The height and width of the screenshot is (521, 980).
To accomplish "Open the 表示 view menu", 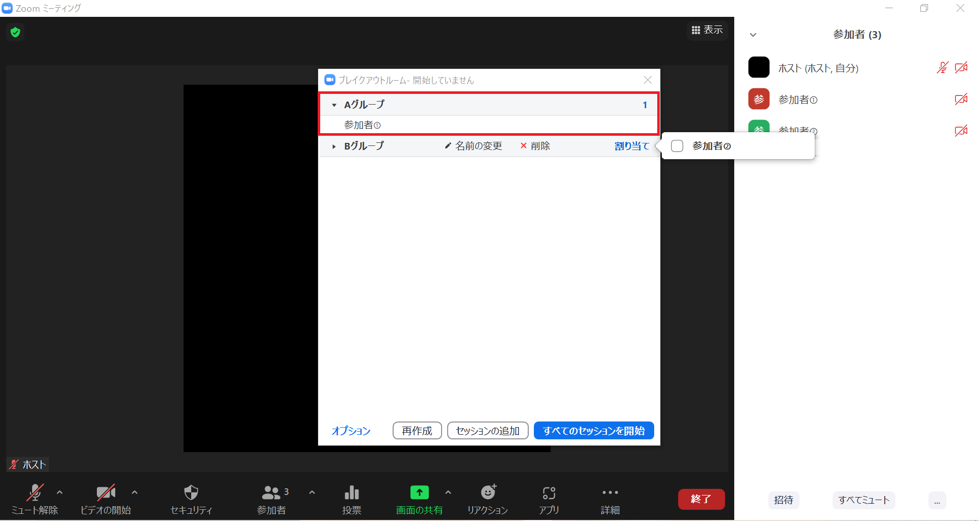I will 707,30.
